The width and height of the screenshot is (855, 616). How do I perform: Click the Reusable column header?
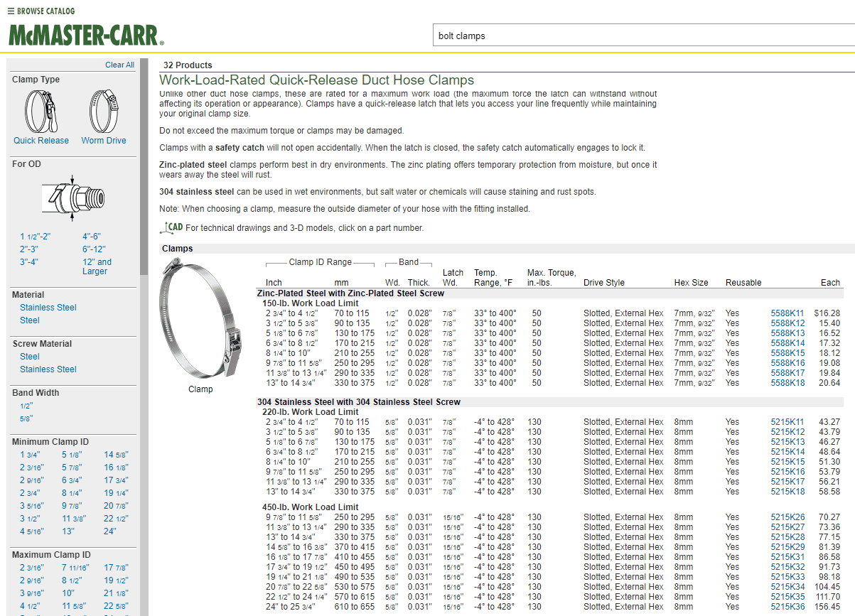(743, 283)
